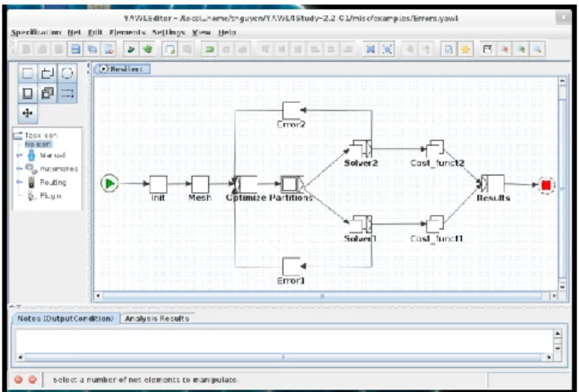Select the Plugin tree item
This screenshot has height=392, width=579.
click(x=50, y=196)
